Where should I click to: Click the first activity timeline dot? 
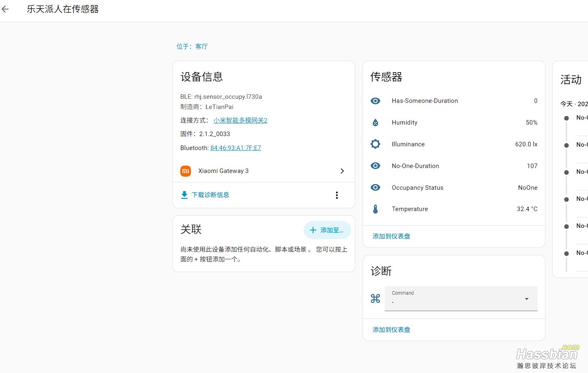tap(566, 118)
